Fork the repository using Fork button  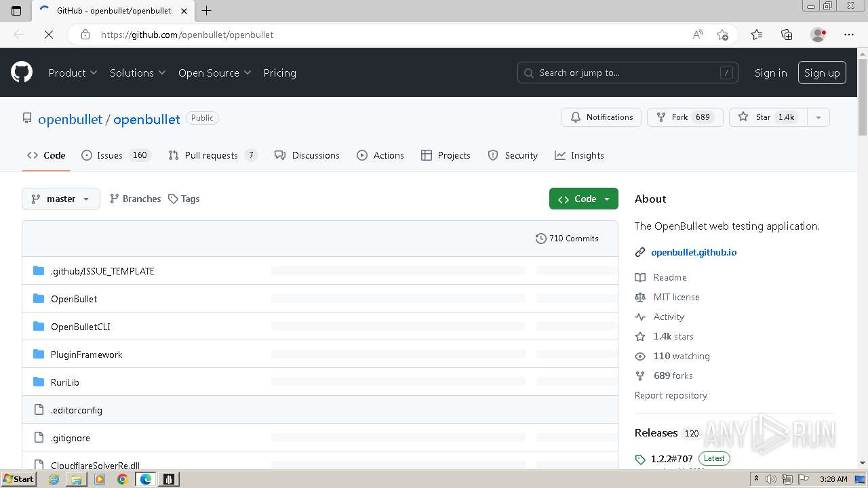click(685, 117)
